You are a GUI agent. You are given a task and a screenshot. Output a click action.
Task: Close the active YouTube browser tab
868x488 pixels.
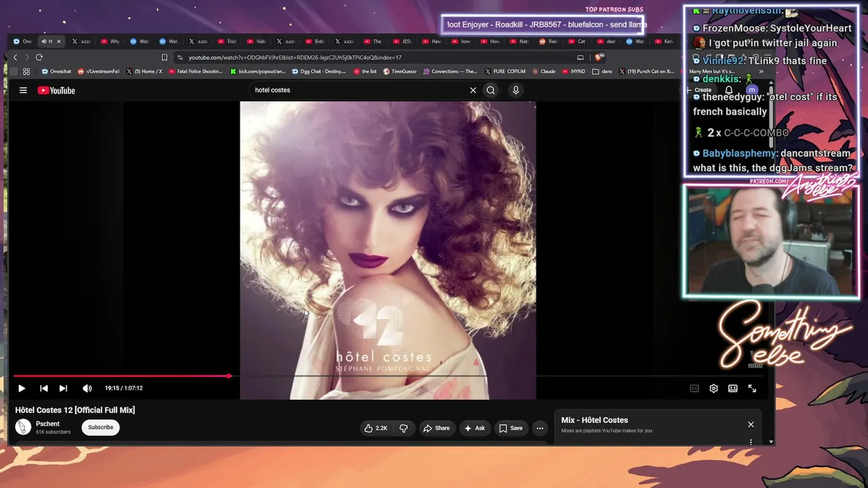pyautogui.click(x=58, y=41)
